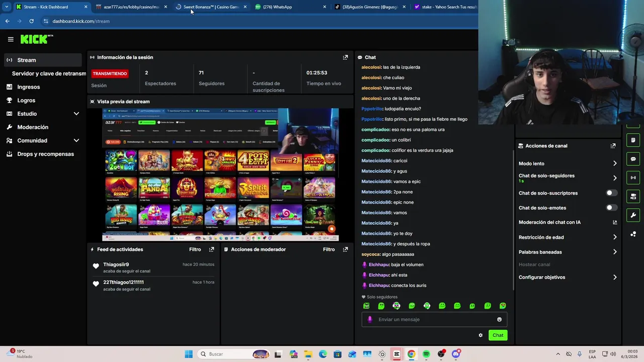The height and width of the screenshot is (362, 644).
Task: Switch to the azar777.io browser tab
Action: (x=131, y=7)
